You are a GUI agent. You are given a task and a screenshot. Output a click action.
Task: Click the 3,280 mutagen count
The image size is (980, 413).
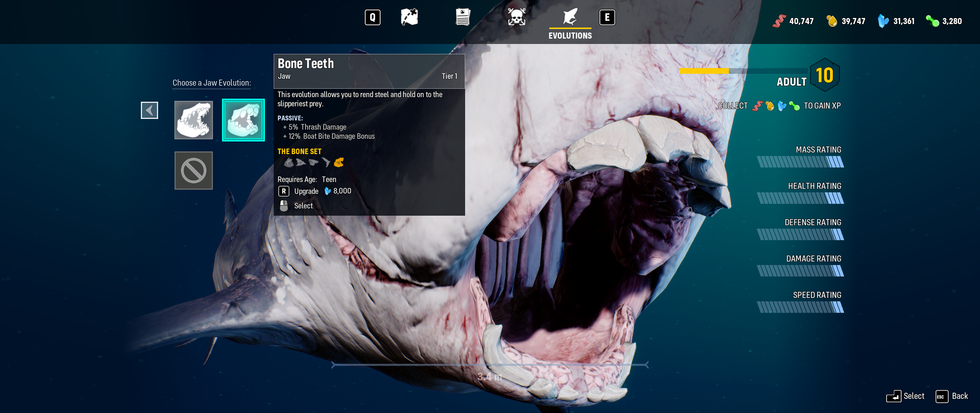point(952,21)
